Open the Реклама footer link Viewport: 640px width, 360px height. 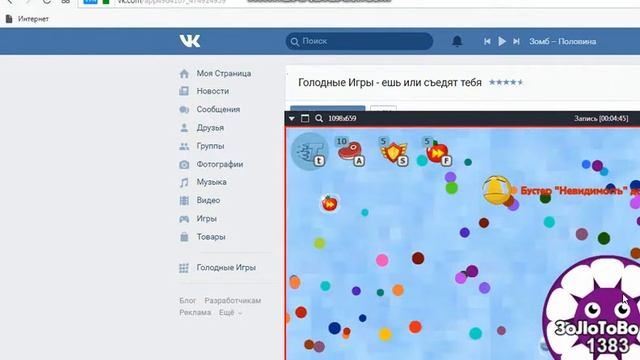point(195,313)
